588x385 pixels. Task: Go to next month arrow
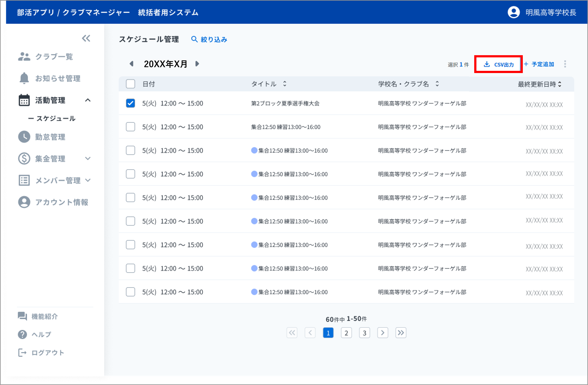click(197, 64)
